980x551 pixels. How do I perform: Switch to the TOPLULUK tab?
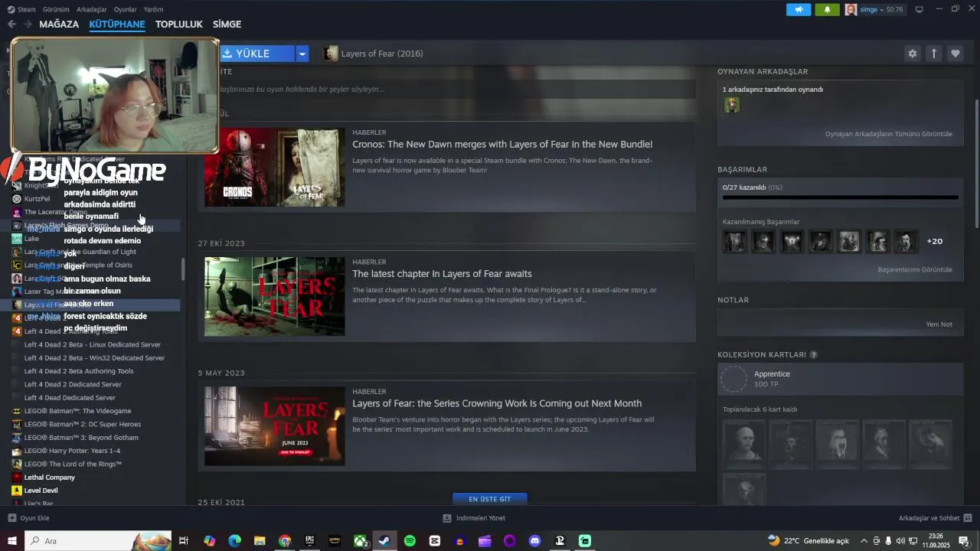click(179, 24)
